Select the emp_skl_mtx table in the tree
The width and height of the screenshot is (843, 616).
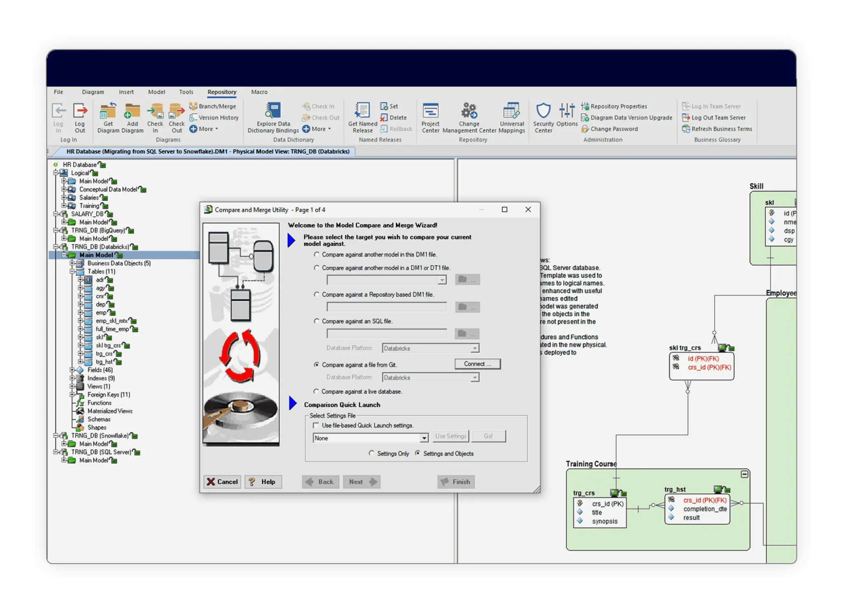(x=111, y=321)
